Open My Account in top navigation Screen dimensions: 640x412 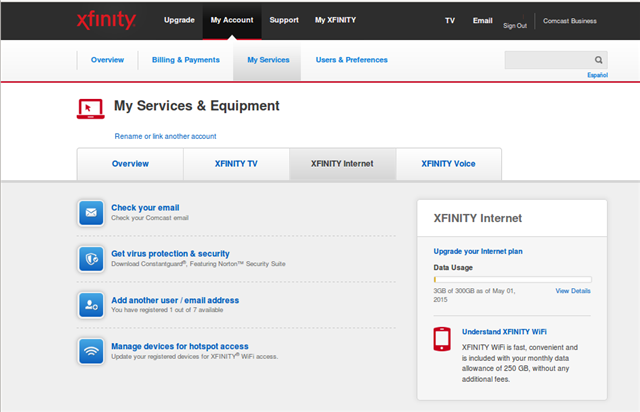(x=232, y=20)
